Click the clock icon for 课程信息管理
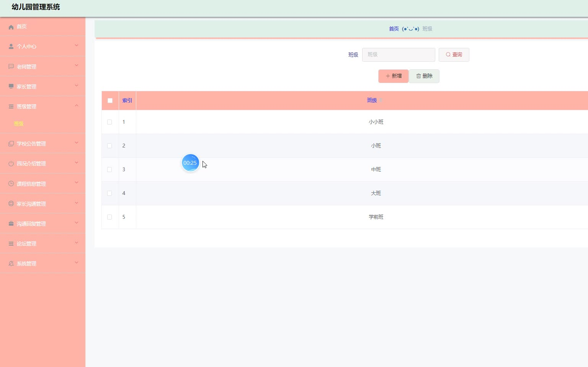Screen dimensions: 588x367 (x=11, y=183)
